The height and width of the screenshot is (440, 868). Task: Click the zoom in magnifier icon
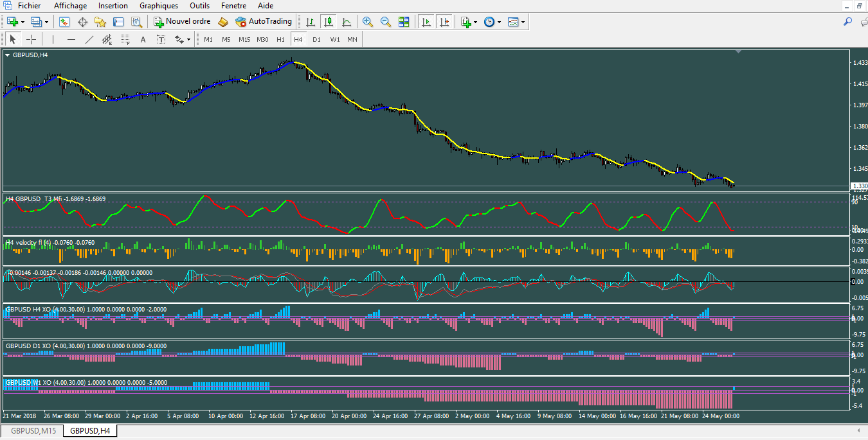pyautogui.click(x=367, y=22)
